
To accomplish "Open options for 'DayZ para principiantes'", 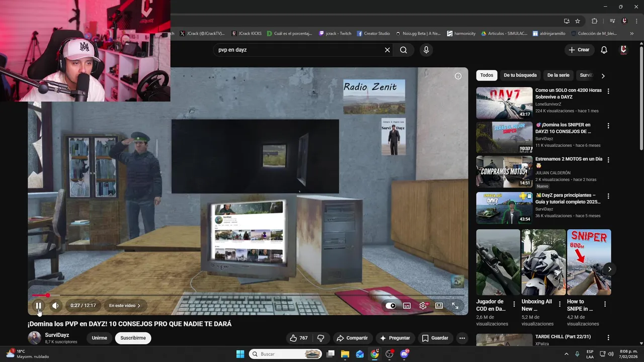I will click(x=608, y=196).
